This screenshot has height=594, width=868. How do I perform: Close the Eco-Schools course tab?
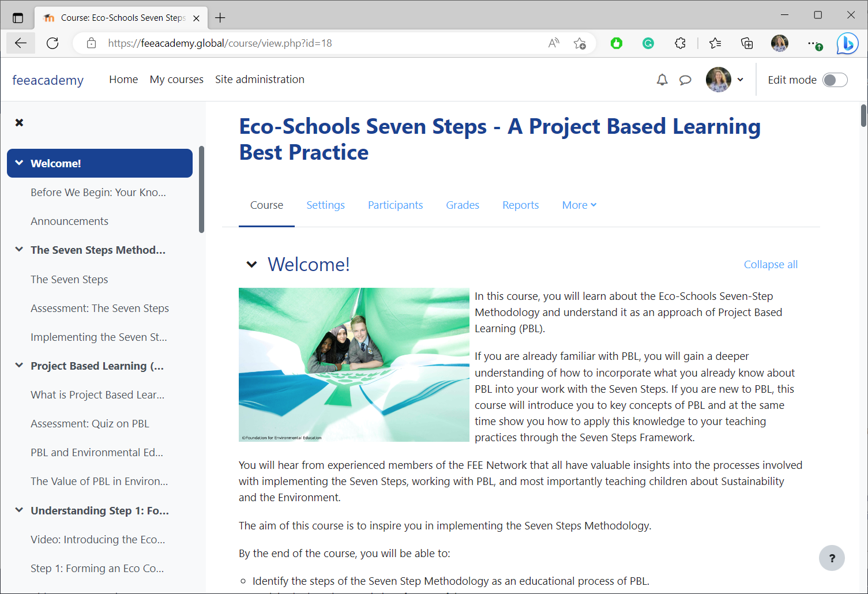click(196, 18)
